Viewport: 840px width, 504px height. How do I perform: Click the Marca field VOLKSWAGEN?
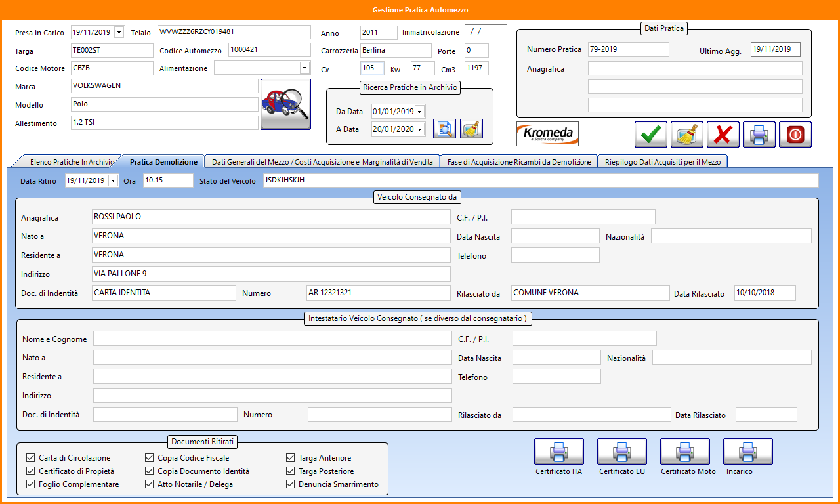(164, 86)
